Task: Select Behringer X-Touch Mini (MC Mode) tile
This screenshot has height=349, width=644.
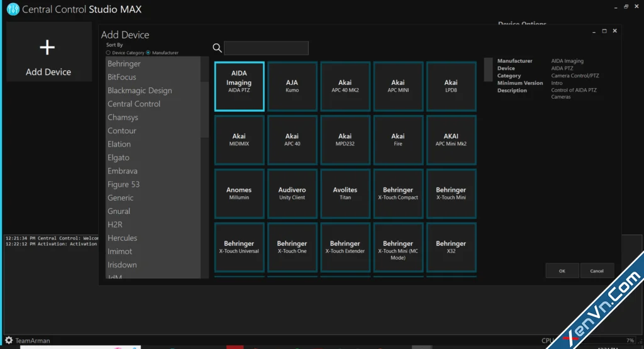Action: (x=398, y=248)
